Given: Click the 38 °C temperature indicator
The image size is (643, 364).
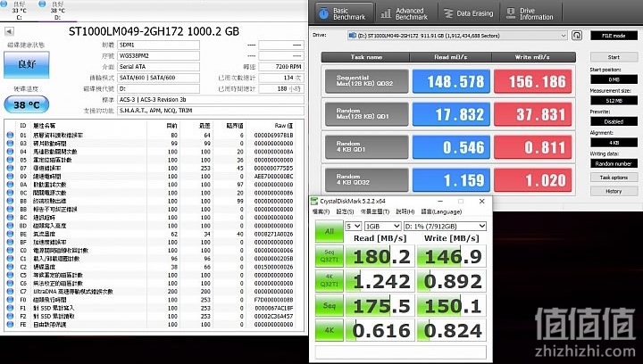Looking at the screenshot, I should click(26, 104).
